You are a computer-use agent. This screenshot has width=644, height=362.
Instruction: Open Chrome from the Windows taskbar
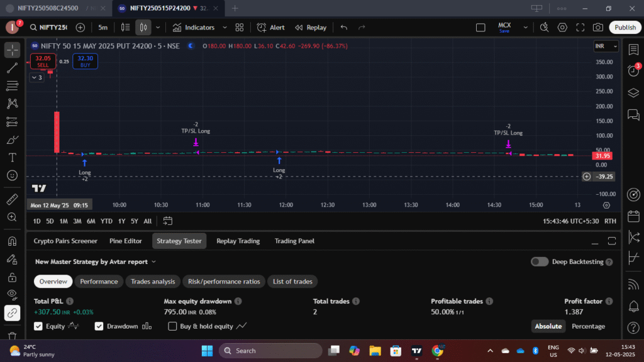click(x=438, y=351)
